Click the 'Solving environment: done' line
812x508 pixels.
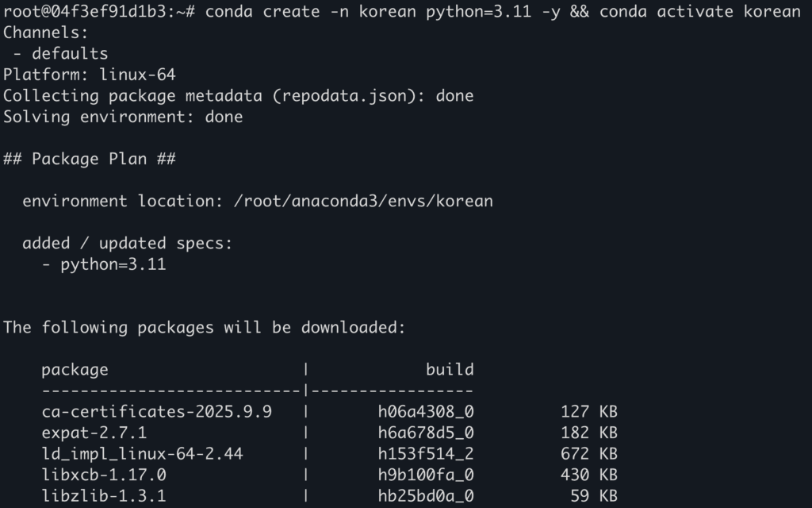pyautogui.click(x=123, y=117)
